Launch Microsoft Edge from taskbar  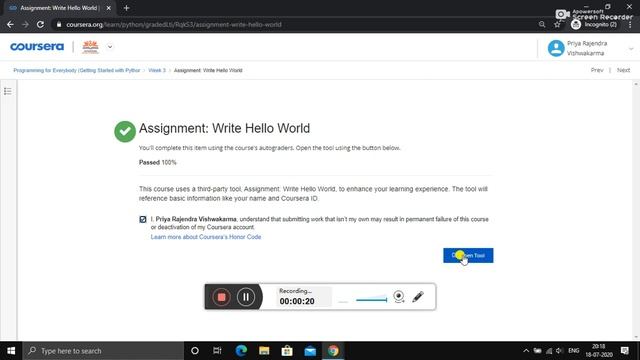[x=241, y=351]
